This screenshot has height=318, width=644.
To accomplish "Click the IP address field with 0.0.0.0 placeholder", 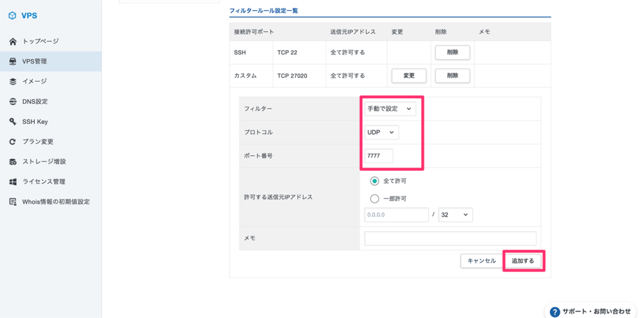I will pos(396,214).
